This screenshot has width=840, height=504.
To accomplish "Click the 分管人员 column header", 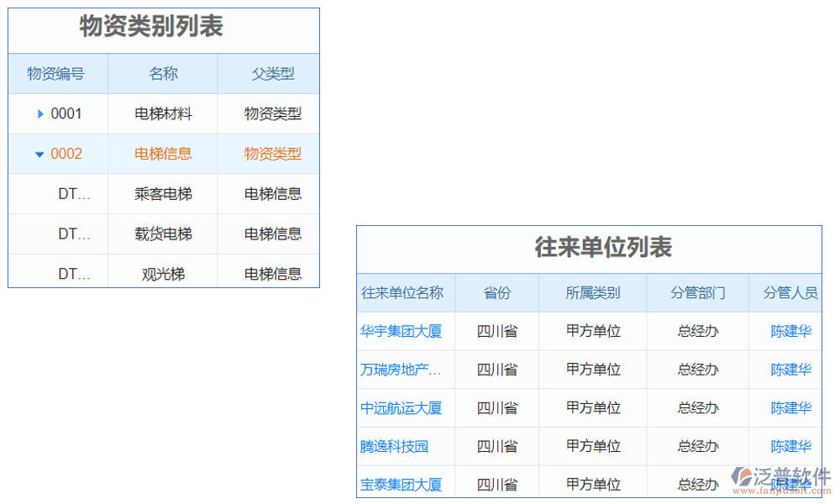I will click(790, 292).
